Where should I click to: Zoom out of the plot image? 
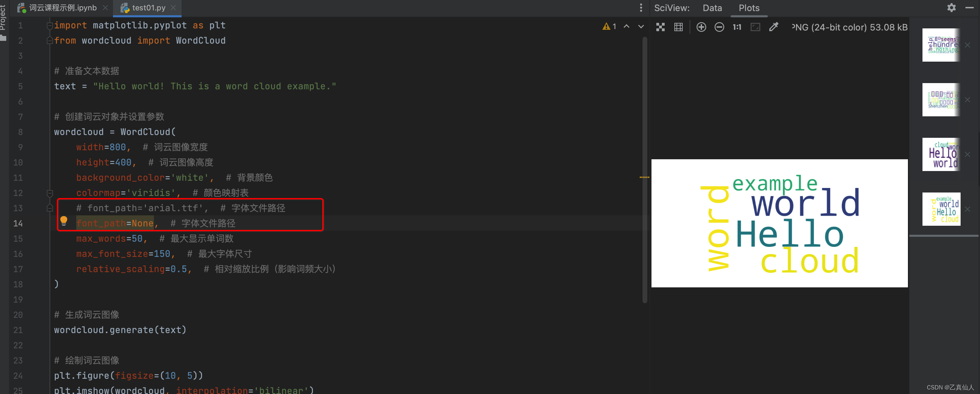pos(719,27)
